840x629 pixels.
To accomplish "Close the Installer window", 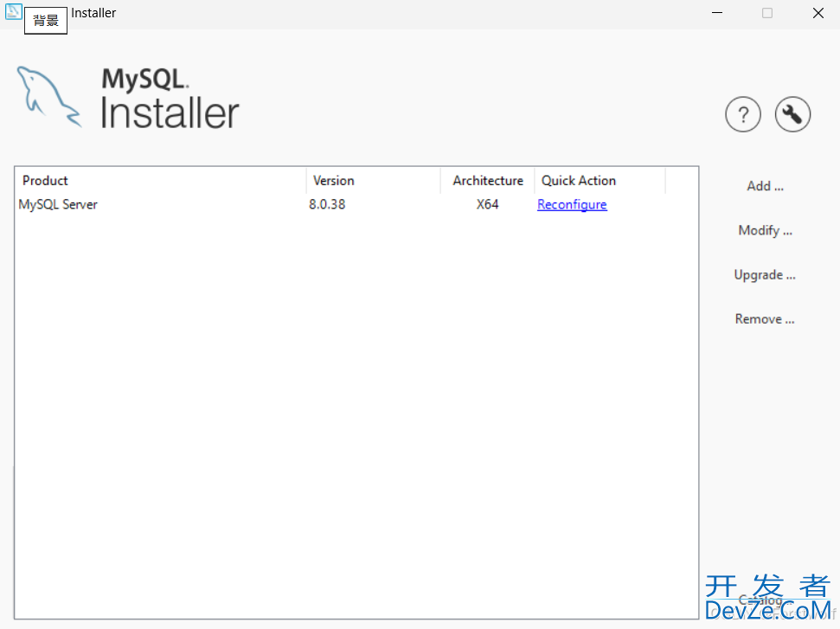I will (818, 13).
